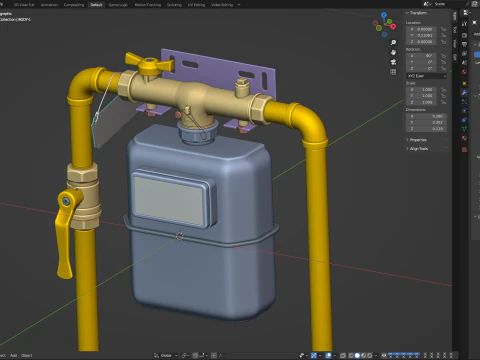Open the Object menu in viewport header
Screen dimensions: 480x360
tap(27, 355)
